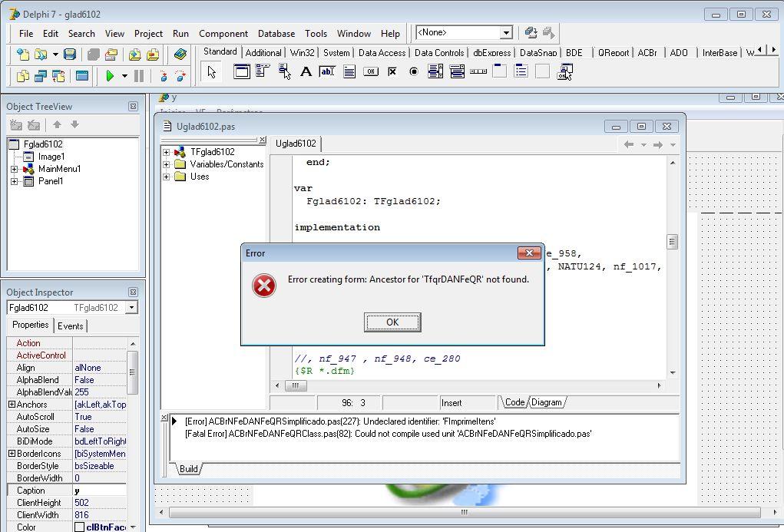
Task: Click the Caption property value field
Action: click(x=100, y=491)
